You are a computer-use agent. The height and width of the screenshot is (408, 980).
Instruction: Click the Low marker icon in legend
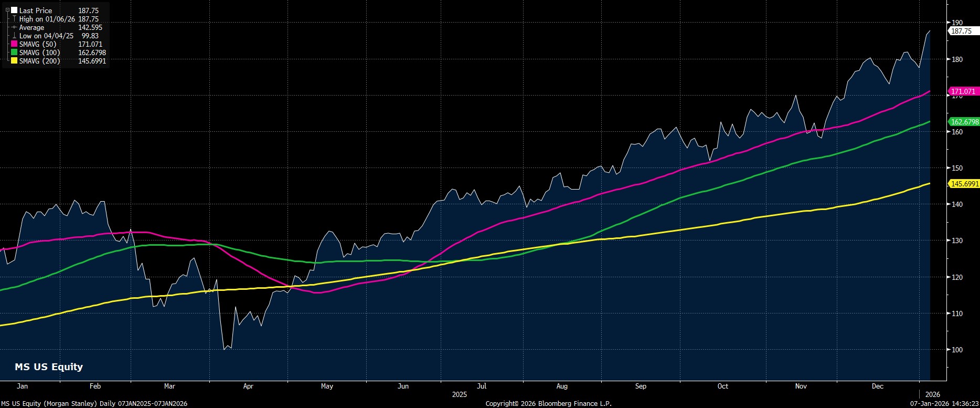click(14, 36)
